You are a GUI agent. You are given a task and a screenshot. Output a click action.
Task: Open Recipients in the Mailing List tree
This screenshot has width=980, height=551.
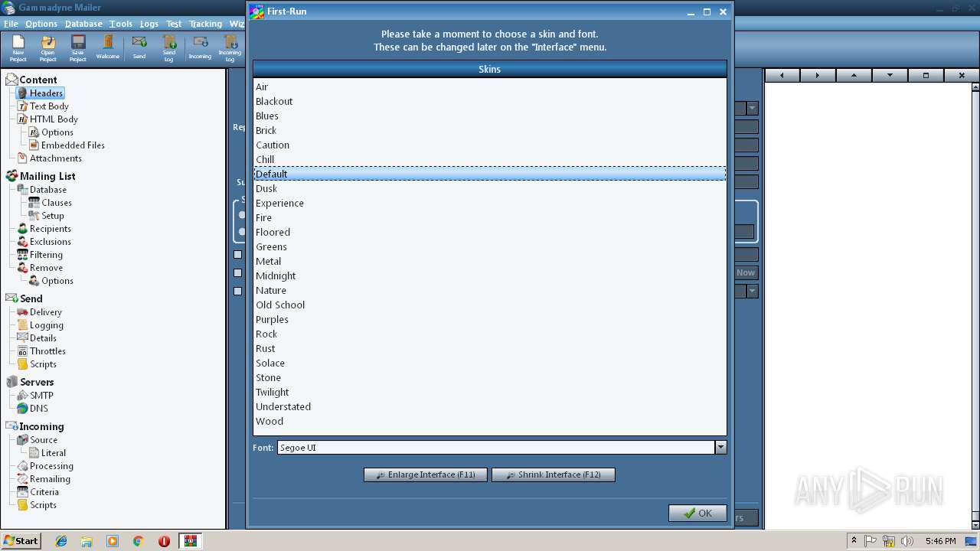click(x=50, y=229)
